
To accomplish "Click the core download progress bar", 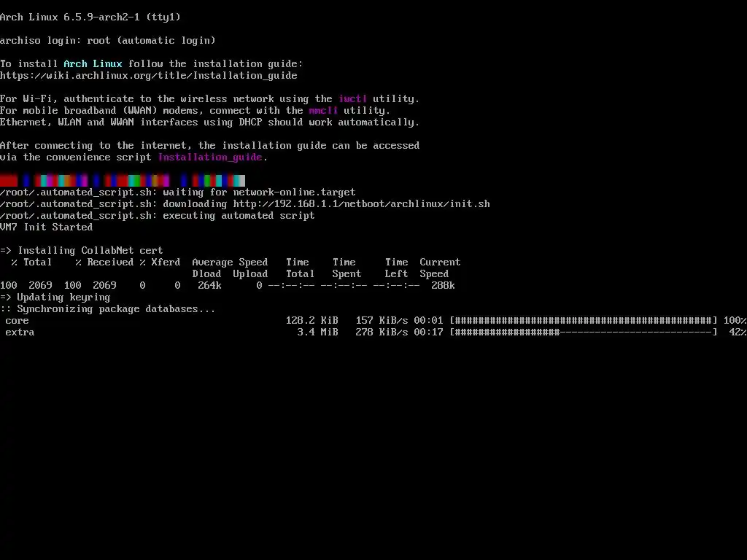I will pos(584,321).
